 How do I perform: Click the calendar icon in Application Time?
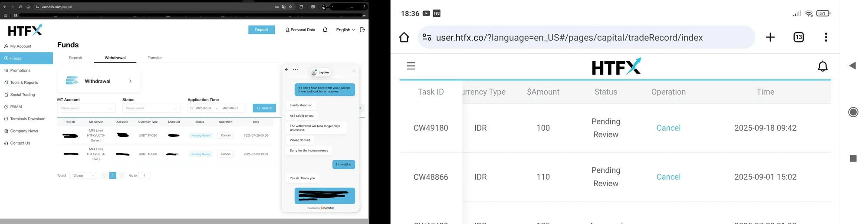click(x=191, y=108)
